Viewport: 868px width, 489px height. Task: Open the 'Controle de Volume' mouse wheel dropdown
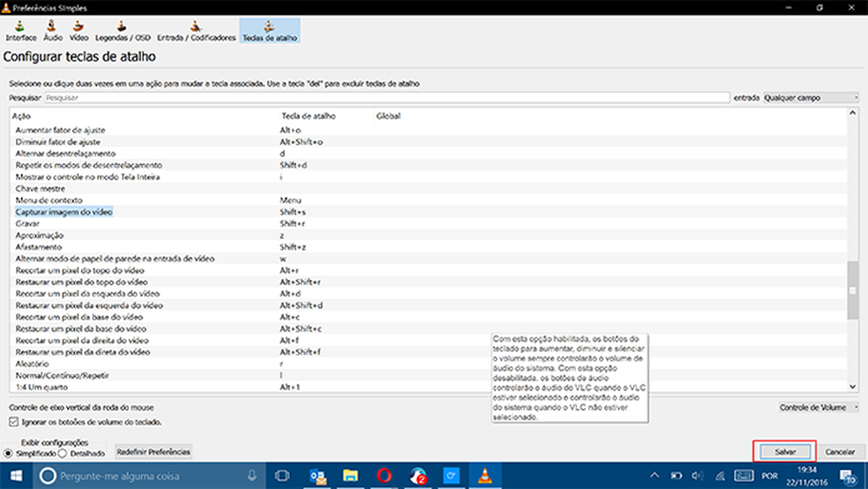(x=819, y=407)
